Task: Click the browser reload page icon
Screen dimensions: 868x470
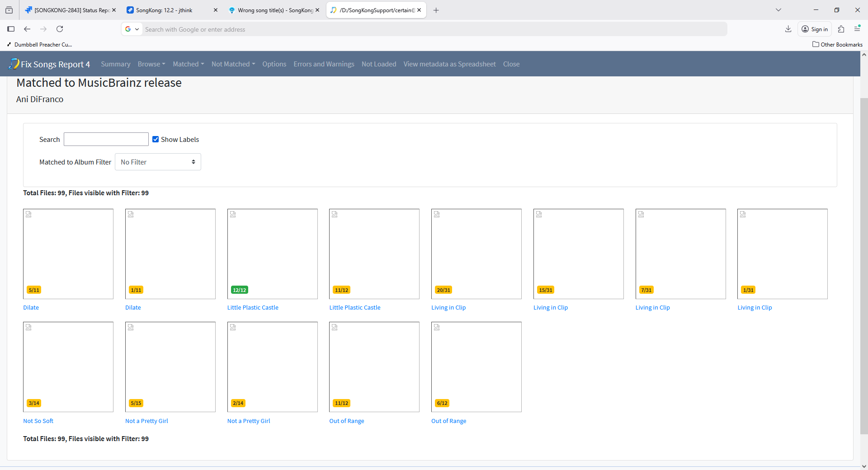Action: tap(60, 29)
